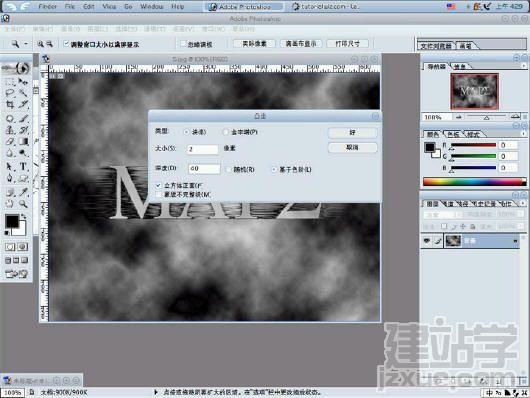The height and width of the screenshot is (398, 530).
Task: Select the Move tool in the toolbox
Action: click(x=23, y=81)
